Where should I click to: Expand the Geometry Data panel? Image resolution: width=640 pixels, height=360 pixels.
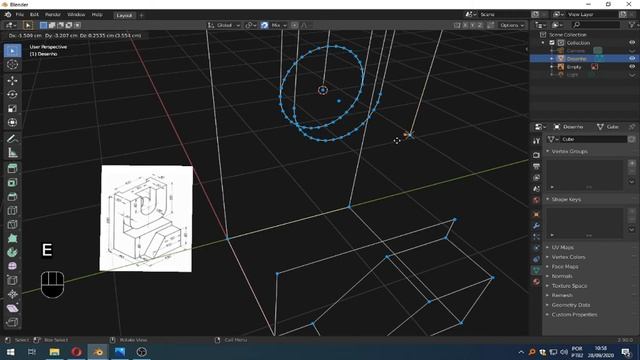tap(571, 305)
